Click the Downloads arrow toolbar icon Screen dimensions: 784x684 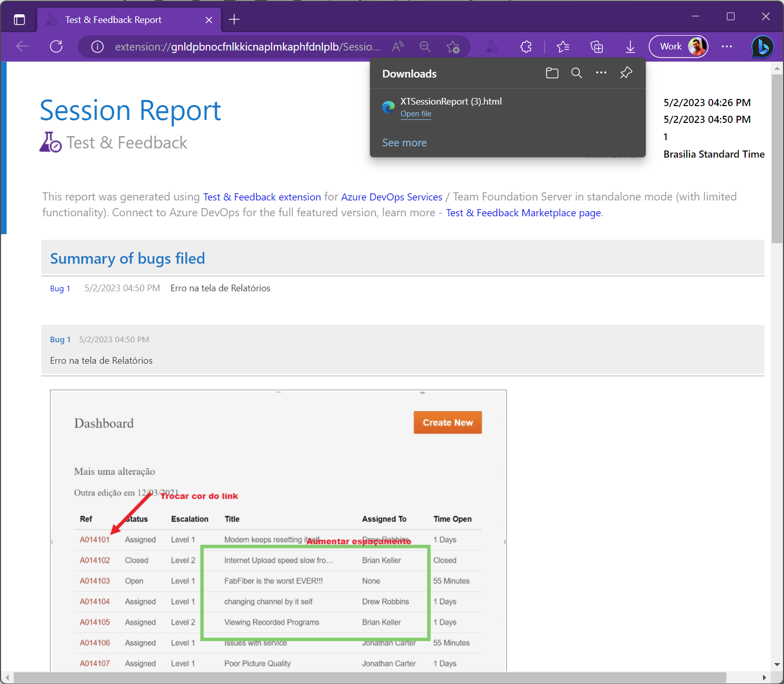click(x=630, y=47)
